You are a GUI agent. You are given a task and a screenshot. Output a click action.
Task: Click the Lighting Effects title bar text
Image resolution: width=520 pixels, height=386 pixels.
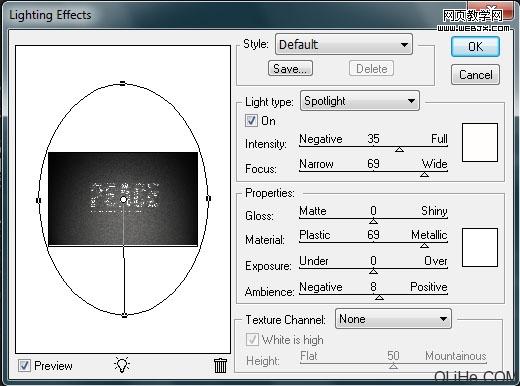[50, 15]
